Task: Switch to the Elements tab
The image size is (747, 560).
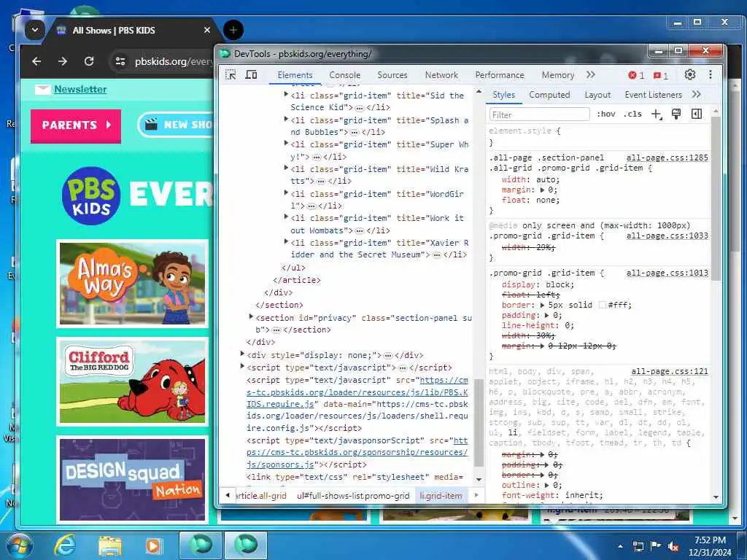Action: click(295, 75)
